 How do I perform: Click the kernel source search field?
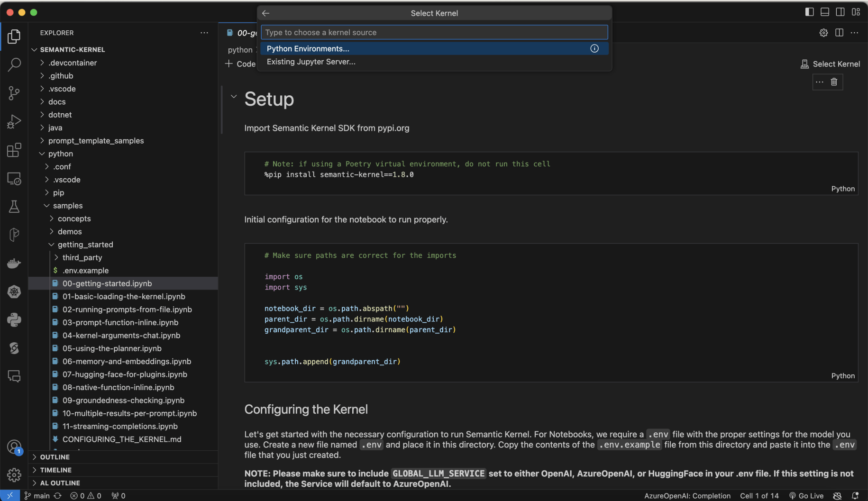click(x=434, y=32)
